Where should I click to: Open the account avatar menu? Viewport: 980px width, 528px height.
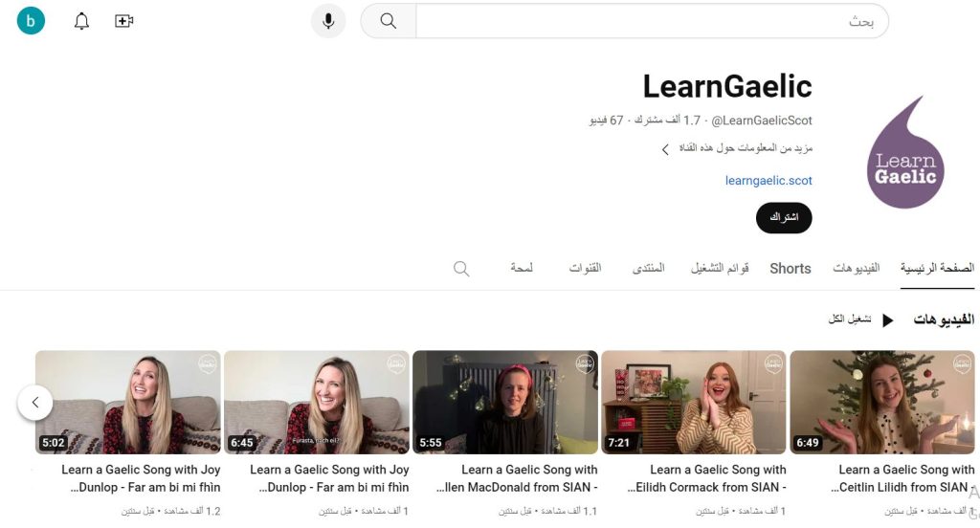(x=32, y=21)
